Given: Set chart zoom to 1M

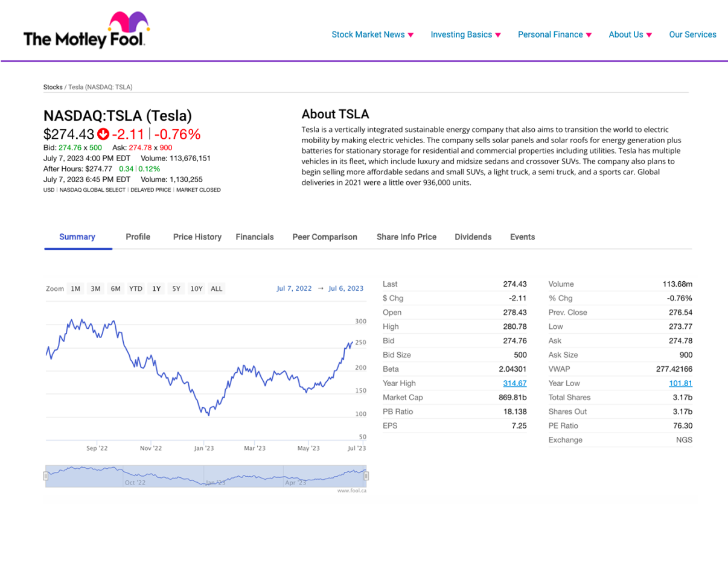Looking at the screenshot, I should (75, 288).
